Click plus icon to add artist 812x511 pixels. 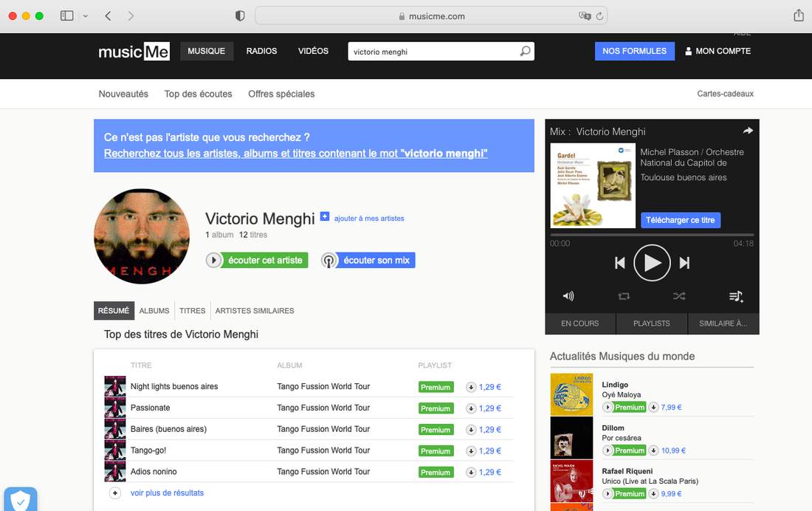coord(325,216)
